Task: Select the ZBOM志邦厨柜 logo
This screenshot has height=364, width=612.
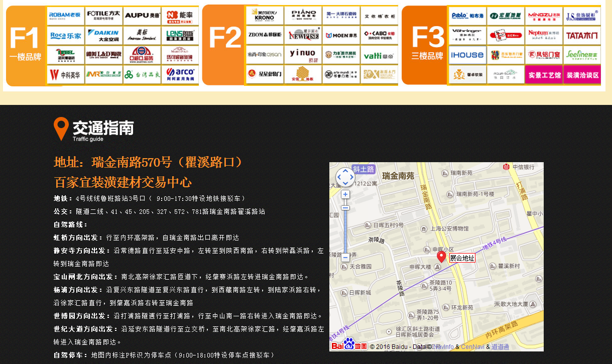Action: (265, 35)
